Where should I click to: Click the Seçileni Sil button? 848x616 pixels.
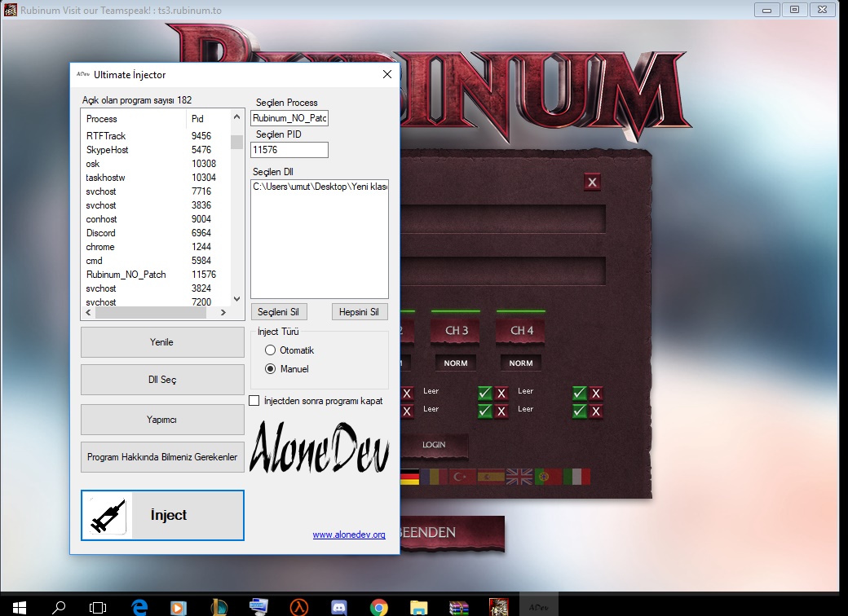(279, 312)
